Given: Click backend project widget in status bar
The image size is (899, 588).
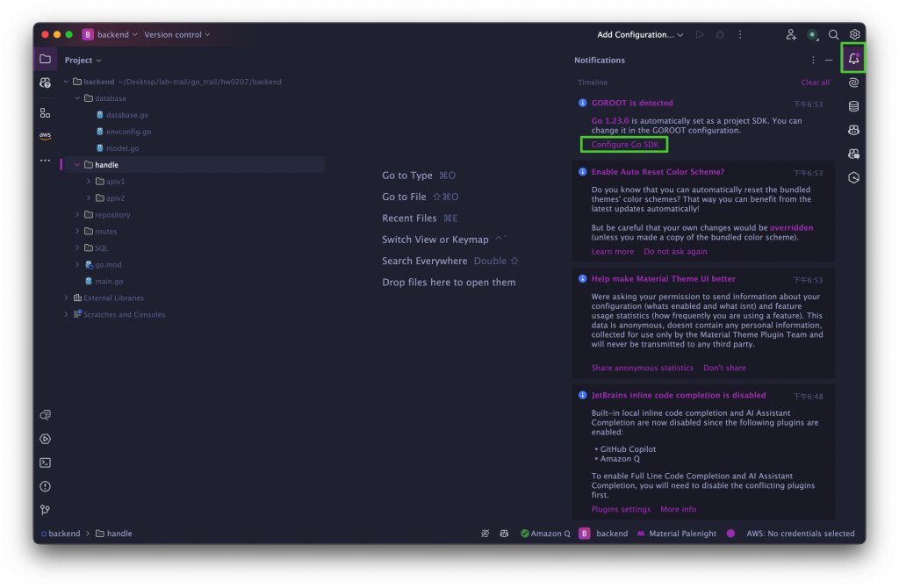Looking at the screenshot, I should pyautogui.click(x=604, y=534).
